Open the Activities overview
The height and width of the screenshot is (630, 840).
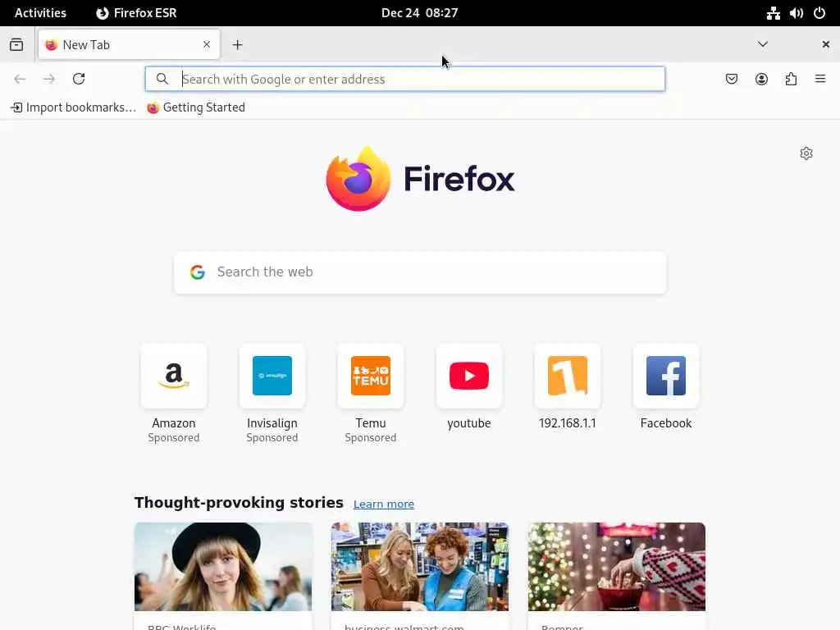40,13
